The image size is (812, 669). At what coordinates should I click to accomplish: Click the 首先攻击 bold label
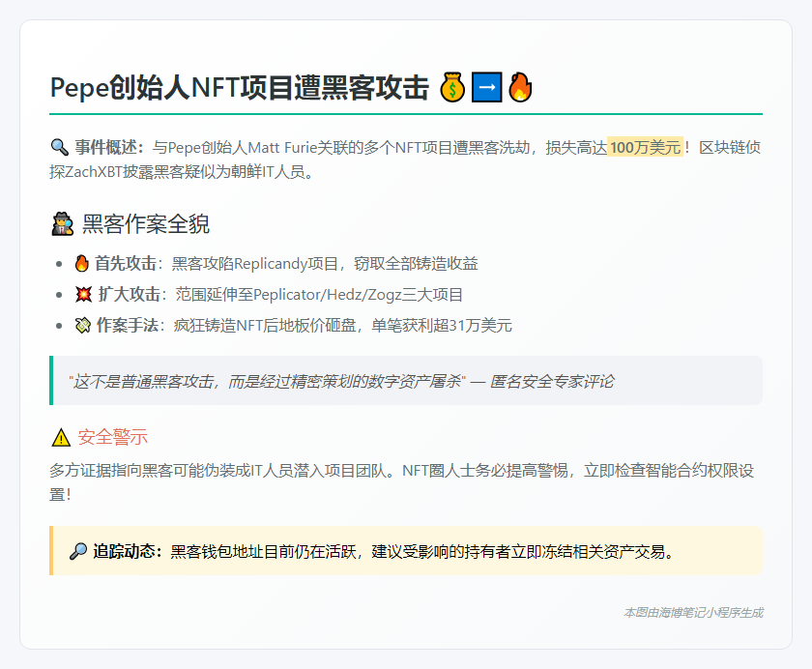pyautogui.click(x=126, y=264)
